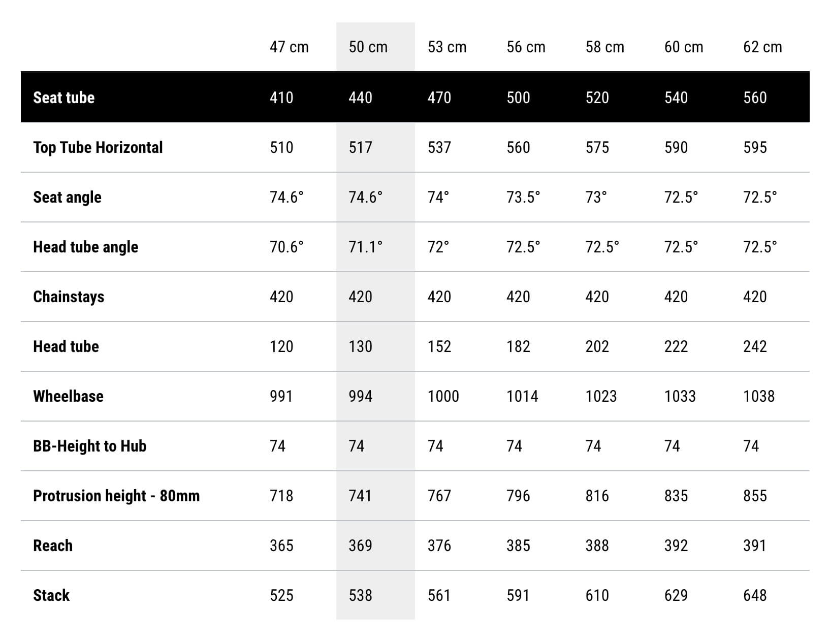Viewport: 830px width, 644px height.
Task: Select the 50 cm size column header
Action: [368, 47]
